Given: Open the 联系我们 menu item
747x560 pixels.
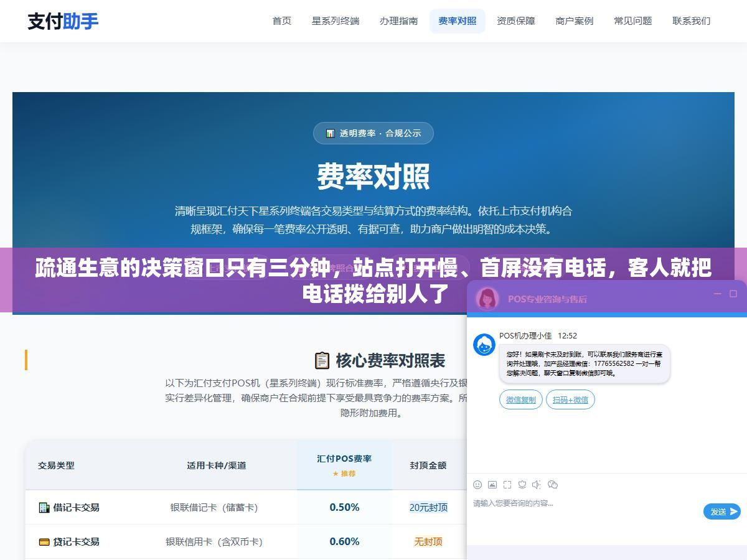Looking at the screenshot, I should point(692,21).
